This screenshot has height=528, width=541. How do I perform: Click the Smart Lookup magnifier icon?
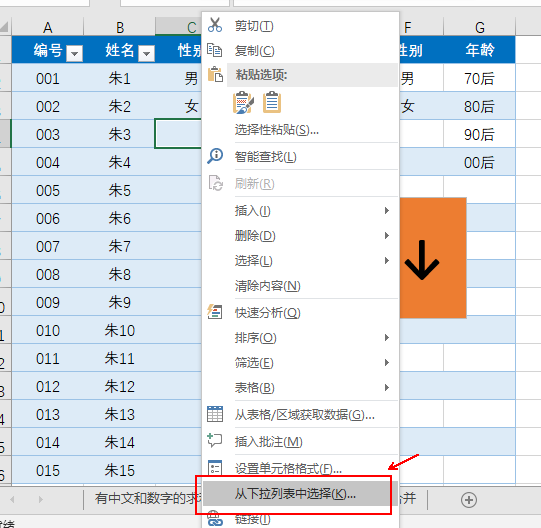point(215,156)
